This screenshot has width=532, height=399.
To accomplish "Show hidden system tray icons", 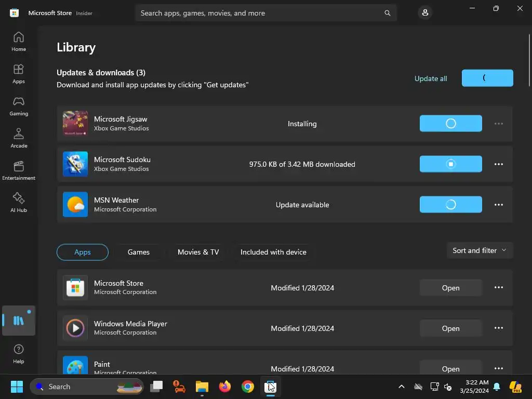I will [x=402, y=387].
